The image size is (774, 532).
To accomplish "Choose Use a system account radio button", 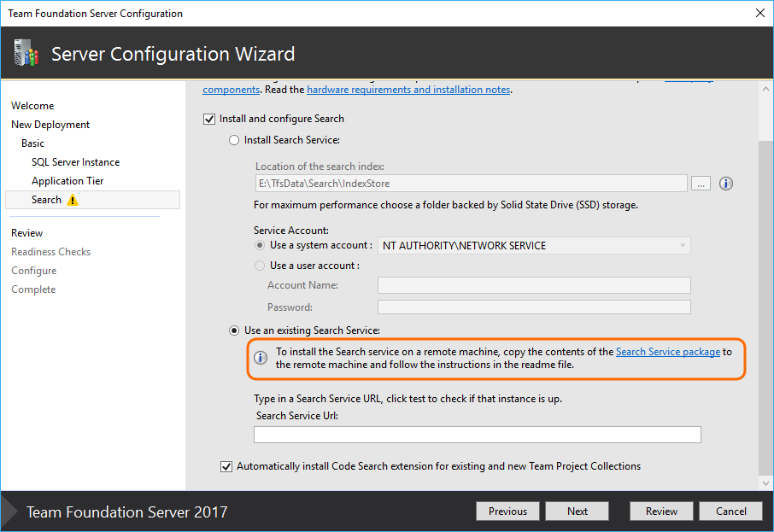I will (260, 245).
